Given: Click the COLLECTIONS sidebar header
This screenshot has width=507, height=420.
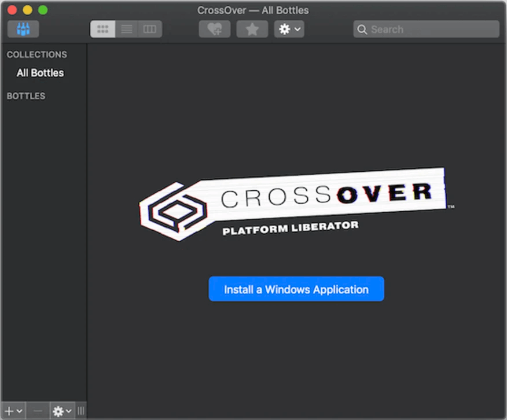Looking at the screenshot, I should point(36,54).
